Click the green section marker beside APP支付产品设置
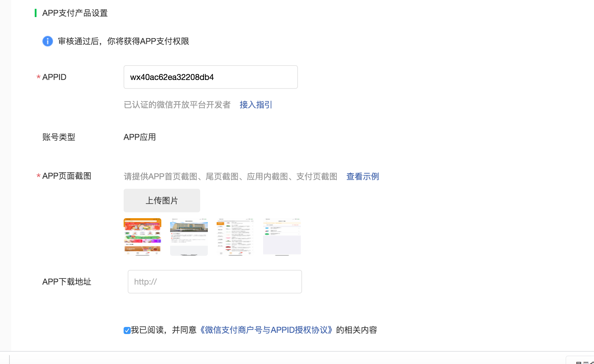Screen dimensions: 594x364 [x=36, y=13]
